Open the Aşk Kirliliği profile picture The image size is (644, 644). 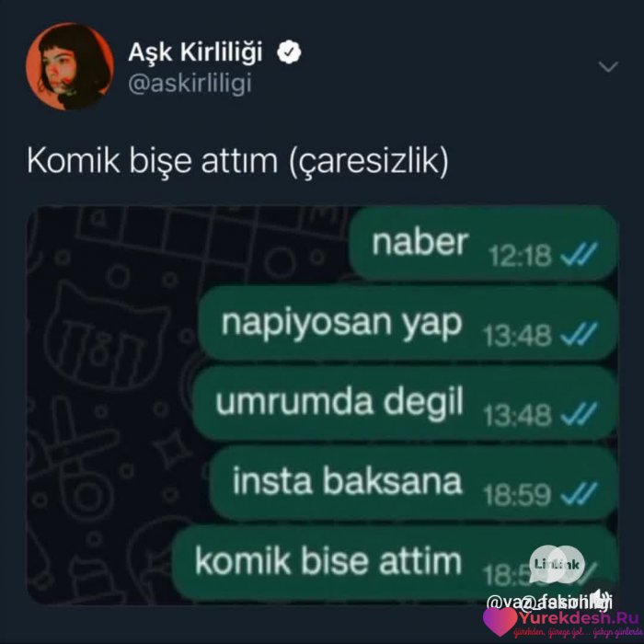click(x=70, y=66)
